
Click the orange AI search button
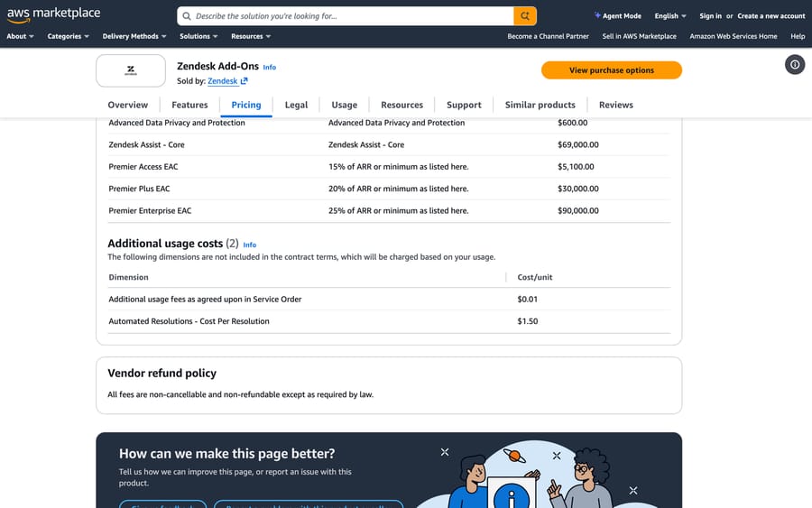tap(525, 16)
